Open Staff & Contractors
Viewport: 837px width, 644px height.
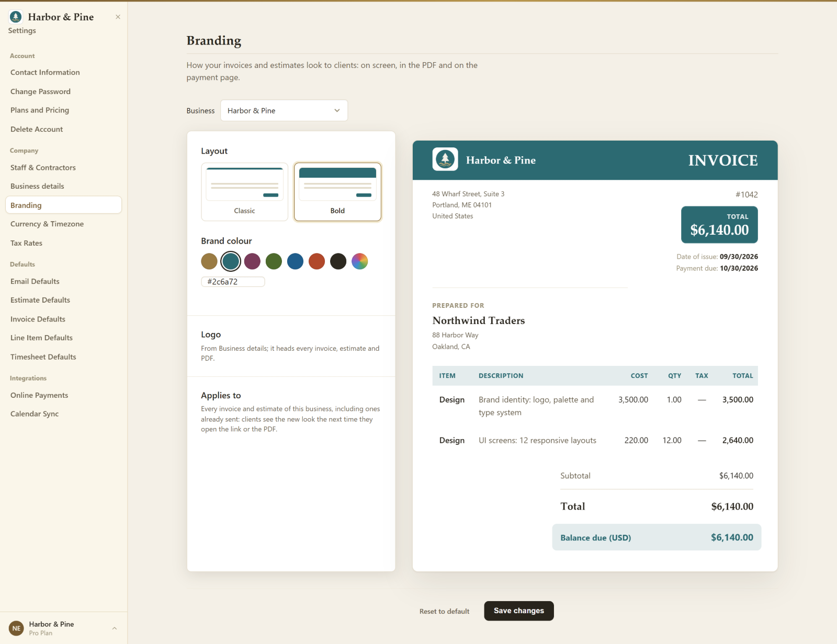pyautogui.click(x=63, y=167)
